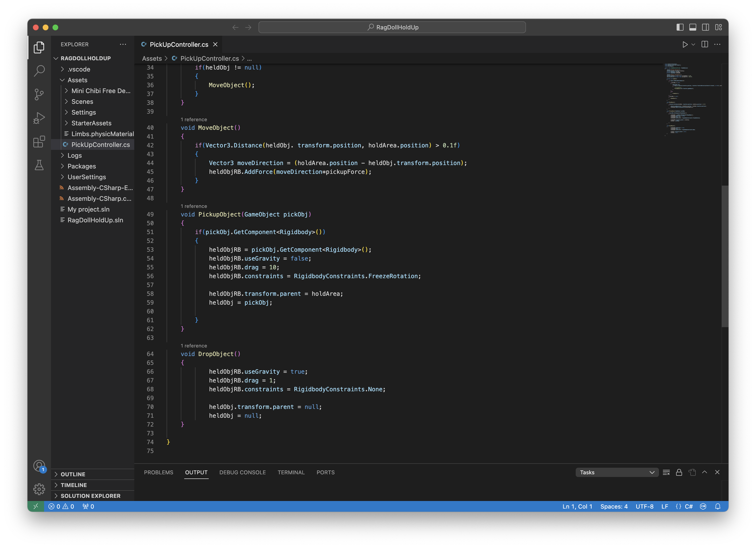756x548 pixels.
Task: Click the RagDollHoldUp command center search box
Action: click(392, 27)
